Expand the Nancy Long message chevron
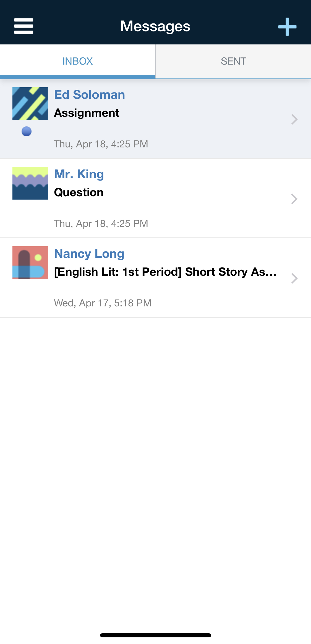 point(294,278)
